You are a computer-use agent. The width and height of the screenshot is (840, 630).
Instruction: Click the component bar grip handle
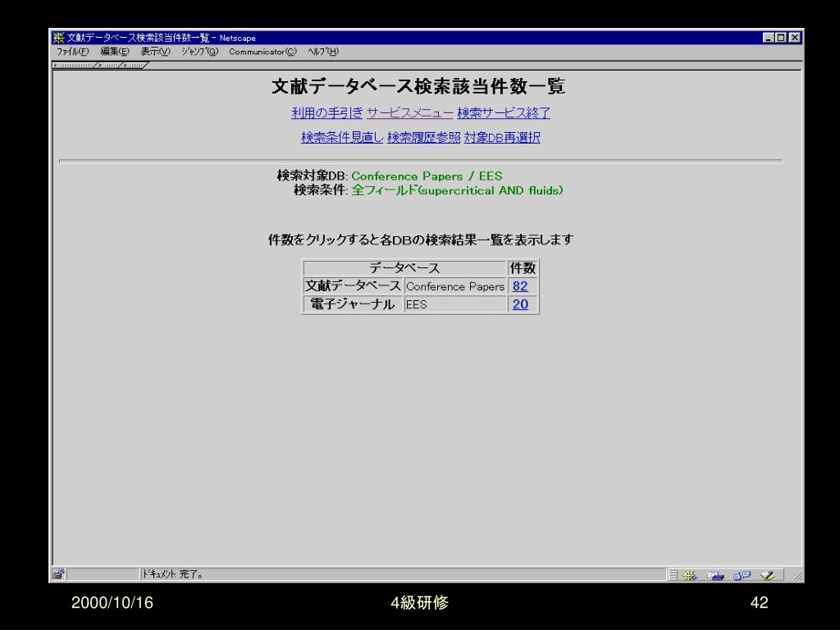pyautogui.click(x=673, y=575)
